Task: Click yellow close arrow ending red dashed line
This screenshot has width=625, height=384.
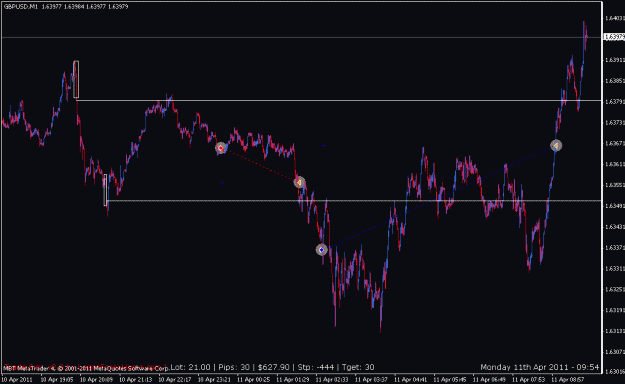Action: click(x=299, y=182)
